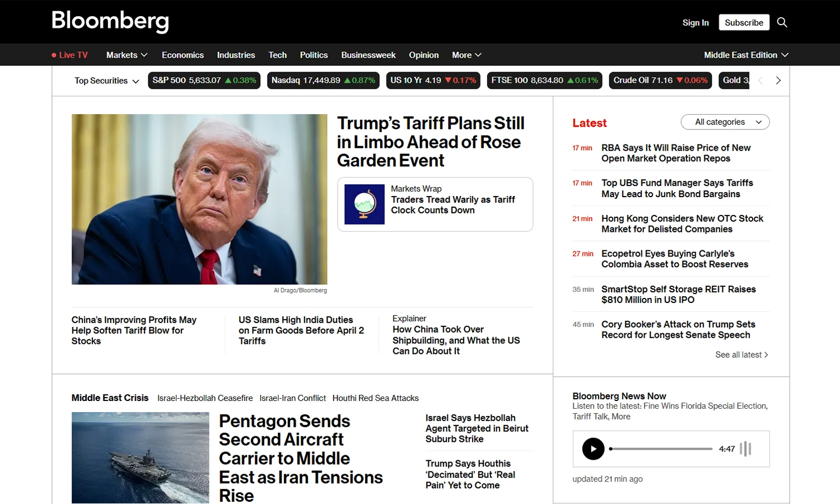Open the Businessweek section

[x=368, y=55]
